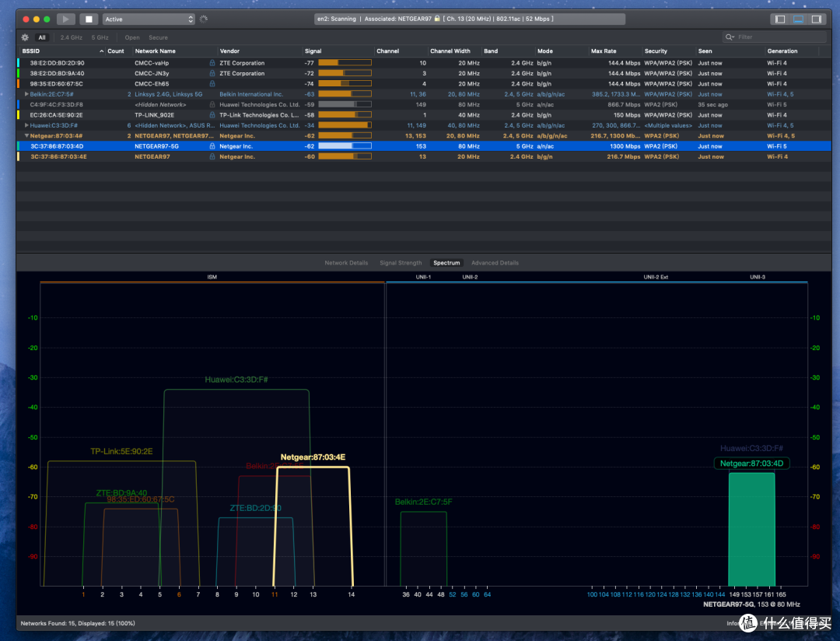This screenshot has height=641, width=840.
Task: Click the lock icon for TP-LINK_902E
Action: click(x=212, y=114)
